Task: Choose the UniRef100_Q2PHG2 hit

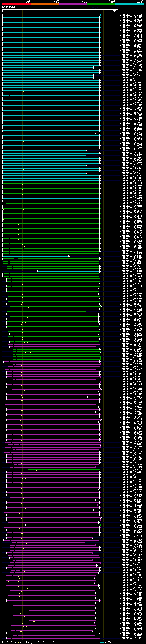Action: 131,85
